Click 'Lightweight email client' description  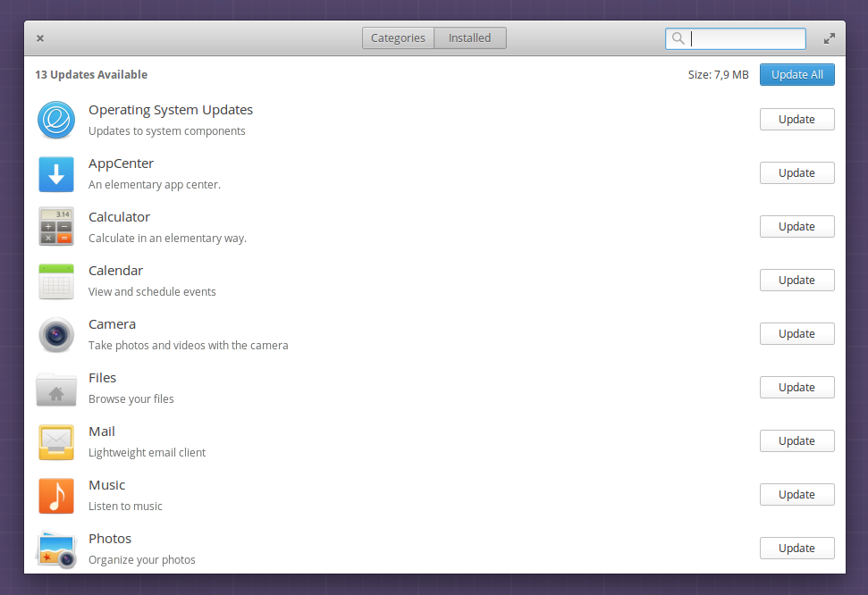pos(147,453)
